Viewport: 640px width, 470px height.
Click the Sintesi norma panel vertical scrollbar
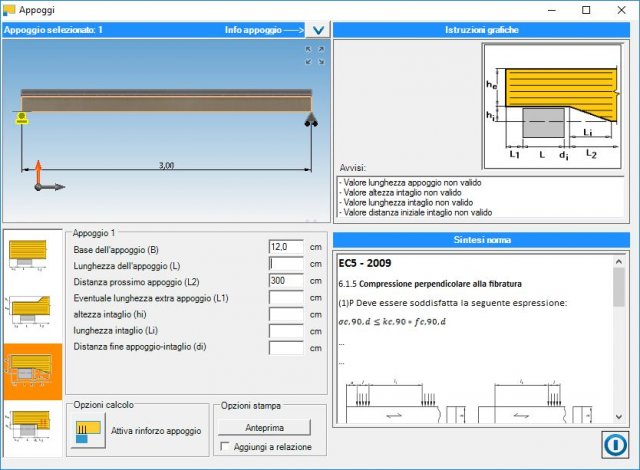[x=619, y=330]
